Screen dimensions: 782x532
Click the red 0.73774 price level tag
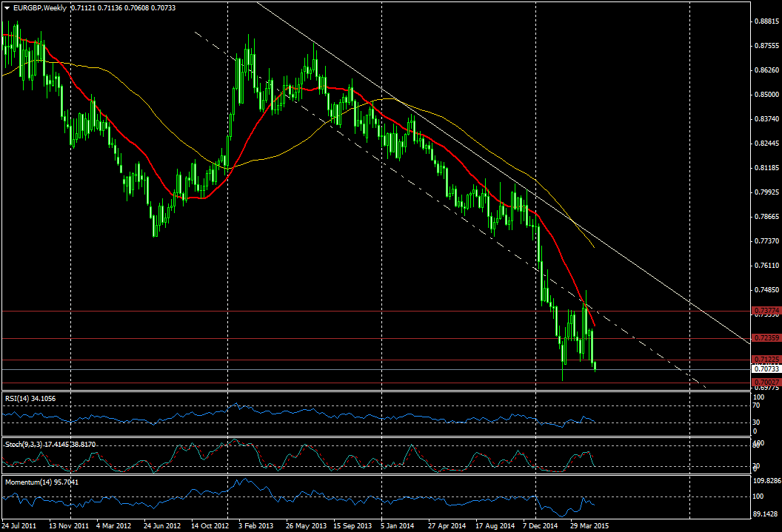(x=766, y=310)
